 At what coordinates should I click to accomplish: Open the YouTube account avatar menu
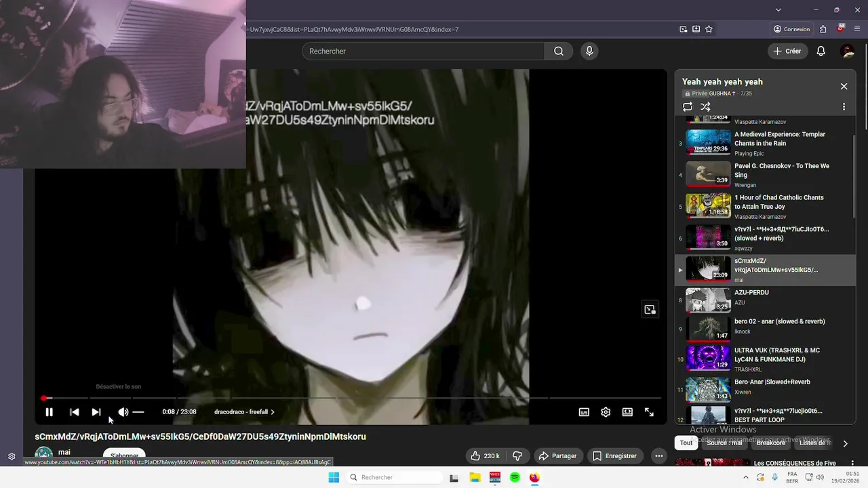(x=847, y=51)
